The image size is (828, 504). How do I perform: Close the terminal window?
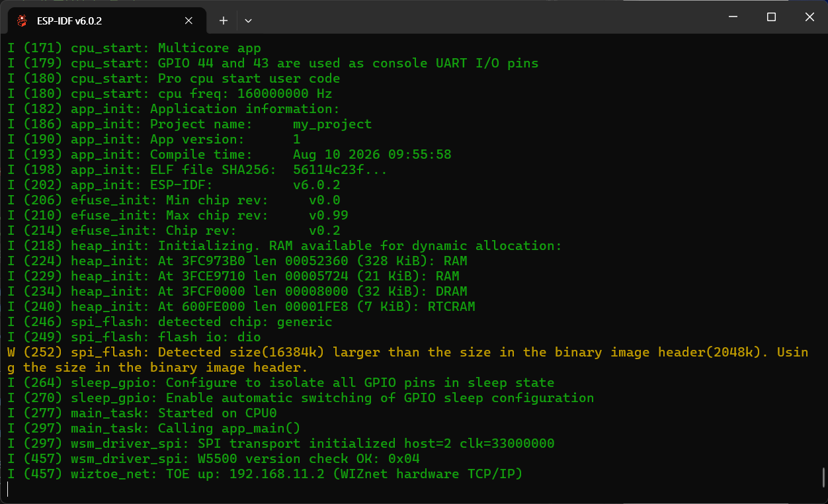click(809, 17)
